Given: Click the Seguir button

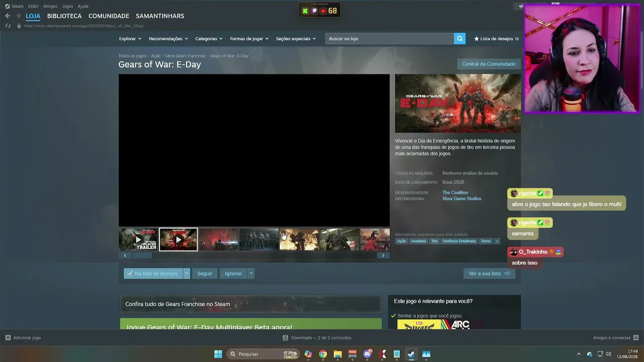Looking at the screenshot, I should (x=205, y=274).
